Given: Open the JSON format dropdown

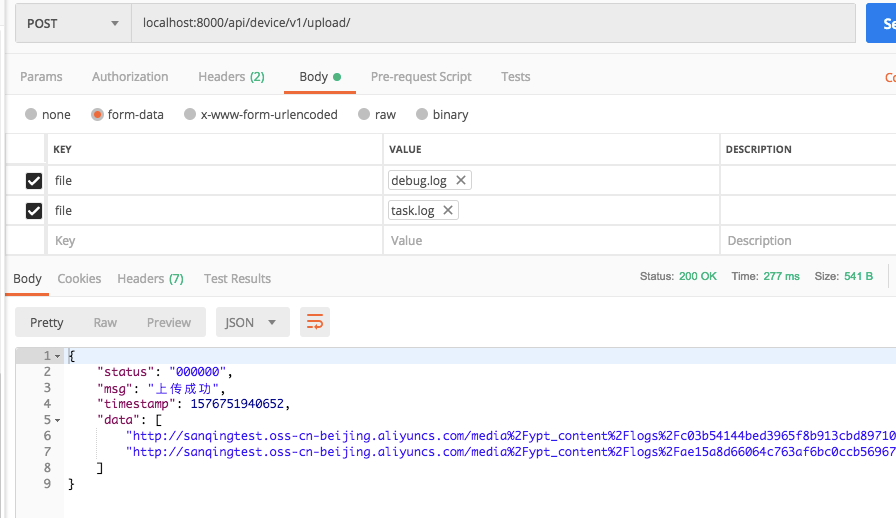Looking at the screenshot, I should (252, 322).
